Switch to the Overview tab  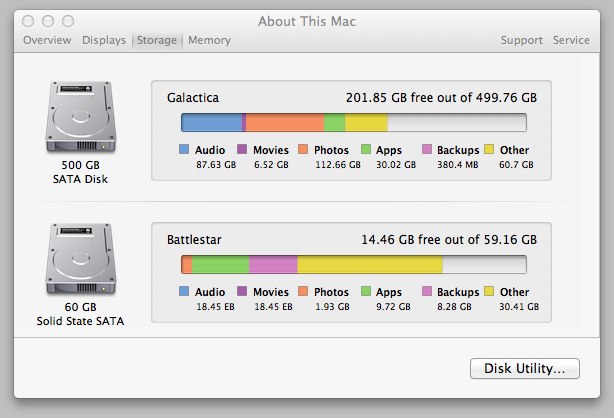47,40
